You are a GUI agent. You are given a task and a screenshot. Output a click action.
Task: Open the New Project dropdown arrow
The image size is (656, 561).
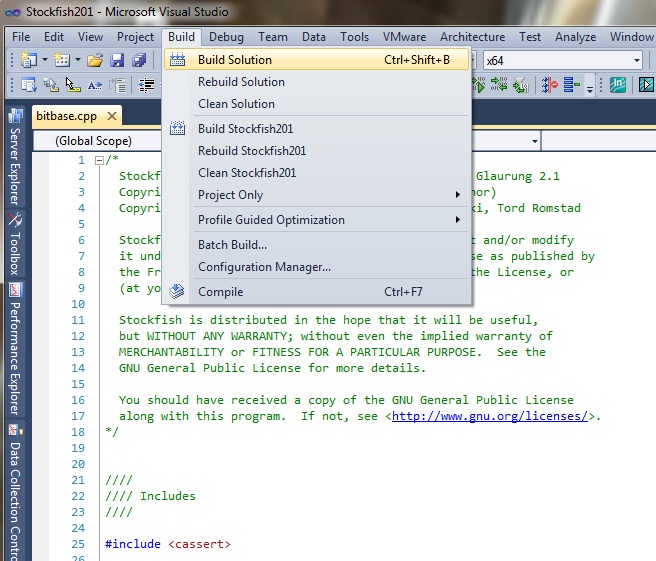point(44,60)
